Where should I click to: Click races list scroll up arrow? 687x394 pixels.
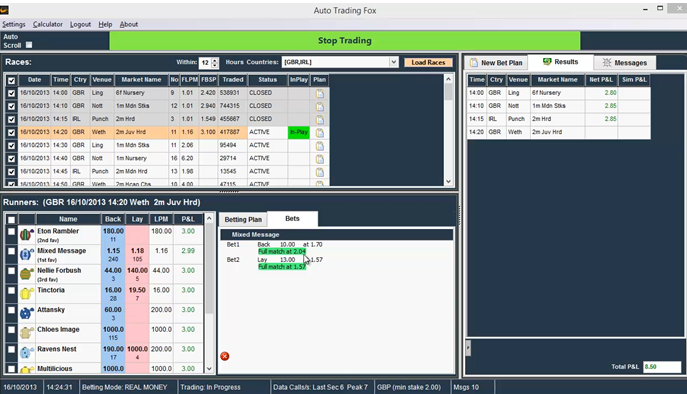pyautogui.click(x=448, y=79)
